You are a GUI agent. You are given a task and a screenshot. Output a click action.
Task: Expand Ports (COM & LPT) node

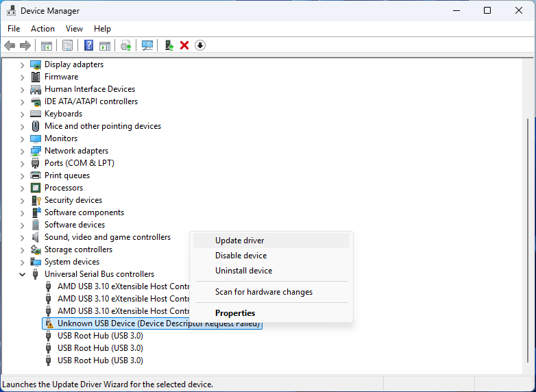(22, 163)
